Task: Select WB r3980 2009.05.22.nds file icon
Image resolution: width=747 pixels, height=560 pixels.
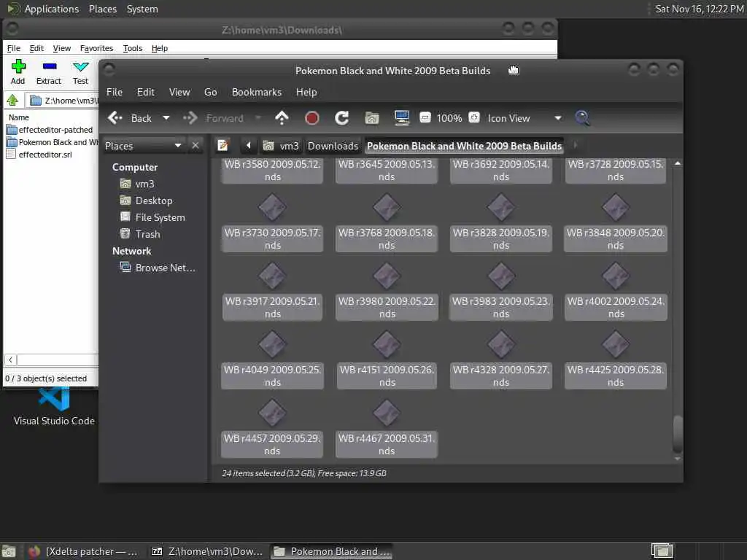Action: pos(387,276)
